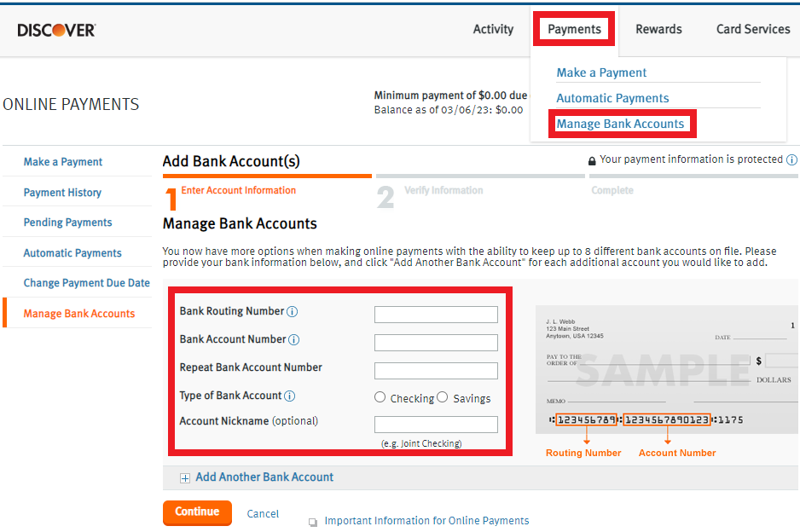Click the Account Nickname field
Screen dimensions: 800x532
click(436, 425)
